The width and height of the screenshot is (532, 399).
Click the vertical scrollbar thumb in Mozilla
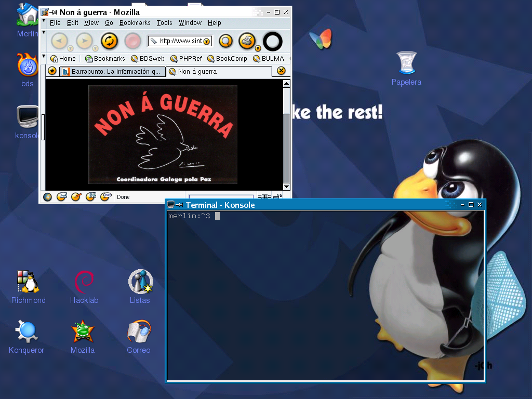pos(286,101)
